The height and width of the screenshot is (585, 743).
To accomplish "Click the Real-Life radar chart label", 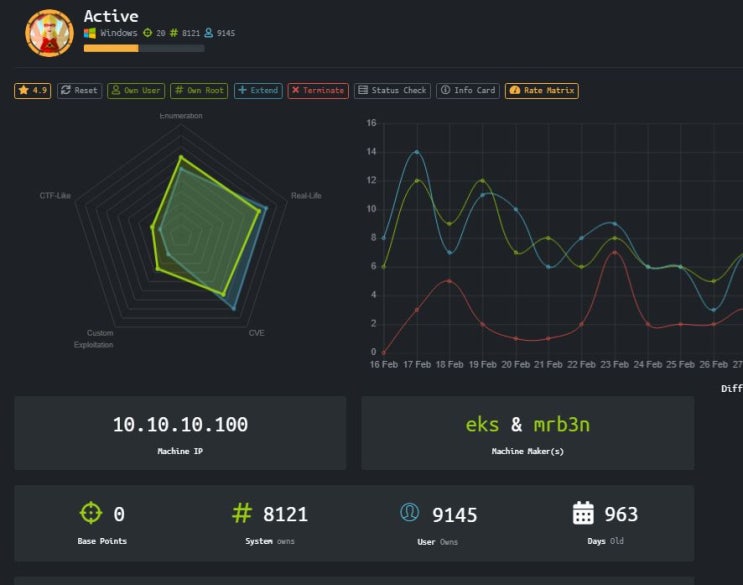I will click(x=306, y=196).
